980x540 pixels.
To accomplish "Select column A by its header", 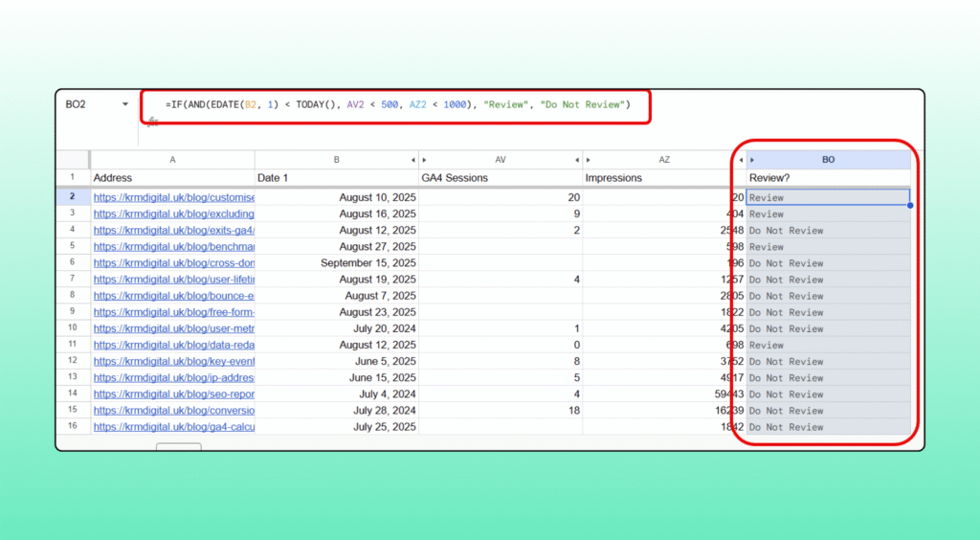I will (172, 160).
